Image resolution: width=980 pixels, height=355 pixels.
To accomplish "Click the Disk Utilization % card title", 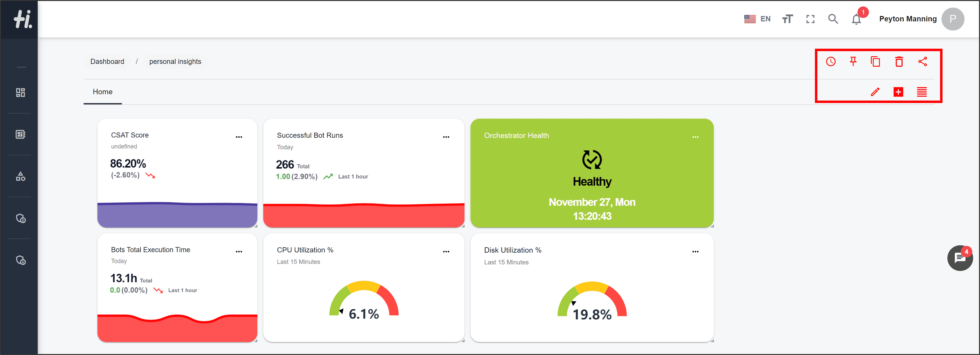I will pos(512,250).
